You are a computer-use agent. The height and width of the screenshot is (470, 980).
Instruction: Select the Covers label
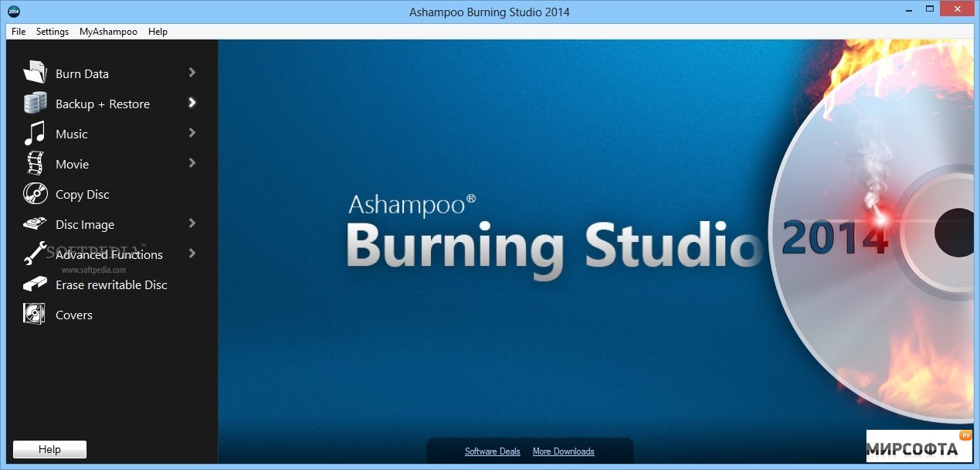pyautogui.click(x=74, y=315)
